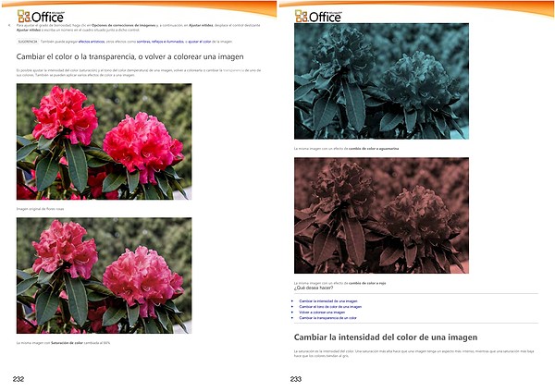Open 'Cambiar el tono de color' link
This screenshot has height=392, width=555.
tap(330, 307)
